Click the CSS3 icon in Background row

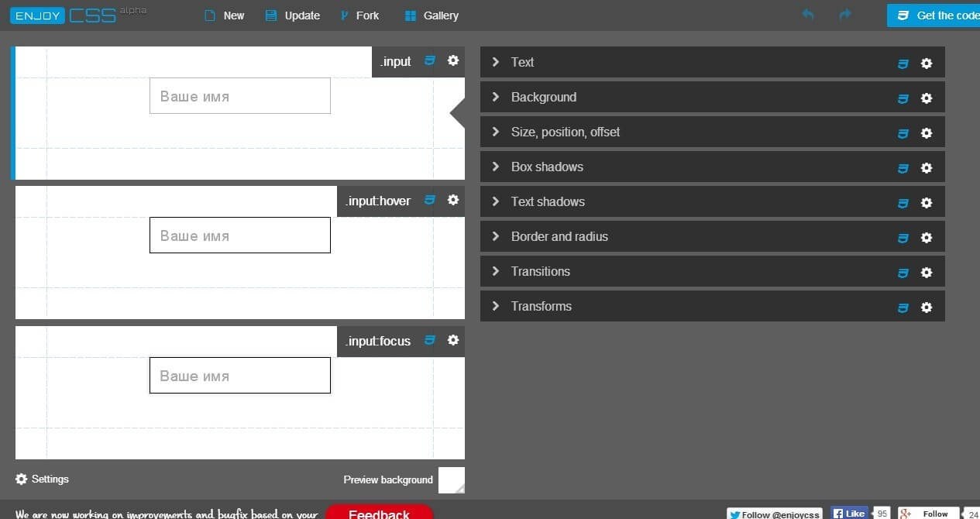[x=903, y=98]
